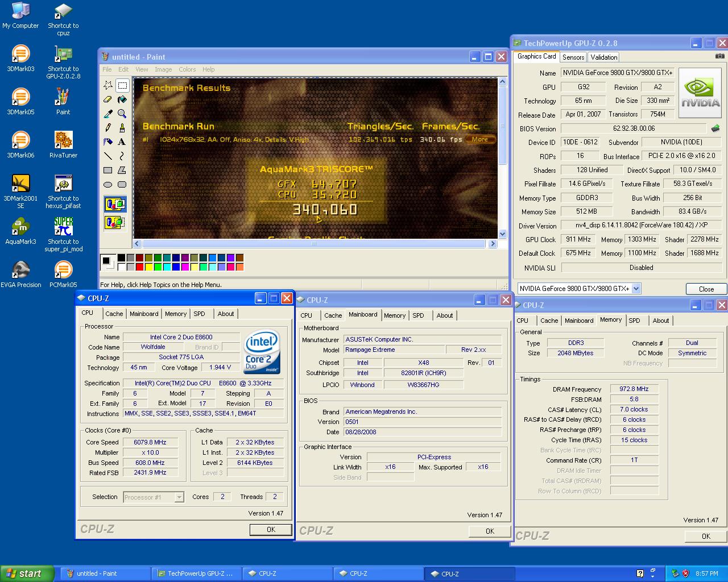This screenshot has height=582, width=728.
Task: Pick the magenta swatch in Paint palette
Action: pyautogui.click(x=185, y=267)
